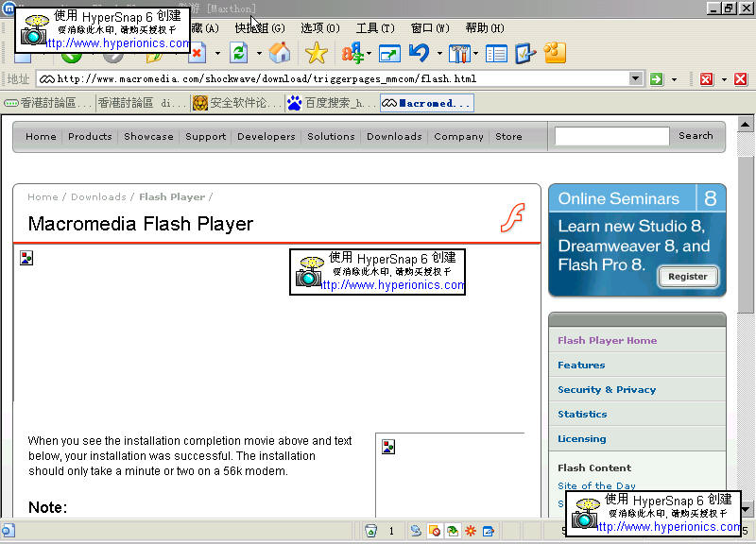Click Showcase in the site navigation
This screenshot has width=756, height=544.
[148, 136]
